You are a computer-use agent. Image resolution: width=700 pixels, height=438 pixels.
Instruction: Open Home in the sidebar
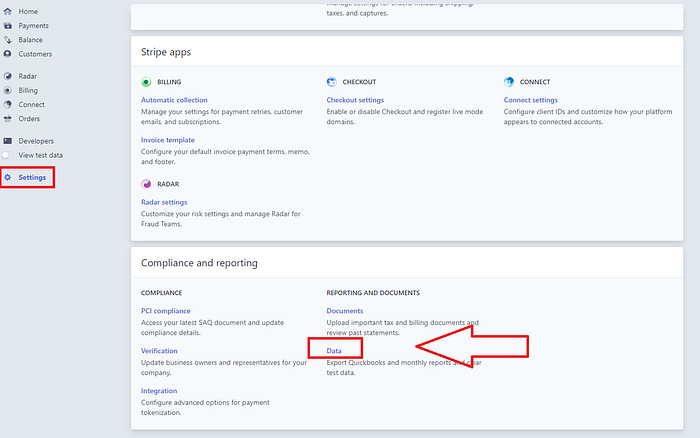click(28, 11)
